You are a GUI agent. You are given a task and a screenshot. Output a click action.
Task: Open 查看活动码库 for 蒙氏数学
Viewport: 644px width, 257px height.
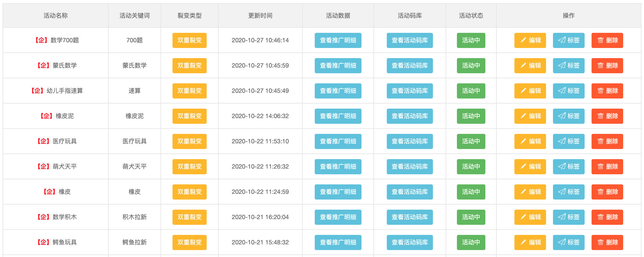(410, 66)
